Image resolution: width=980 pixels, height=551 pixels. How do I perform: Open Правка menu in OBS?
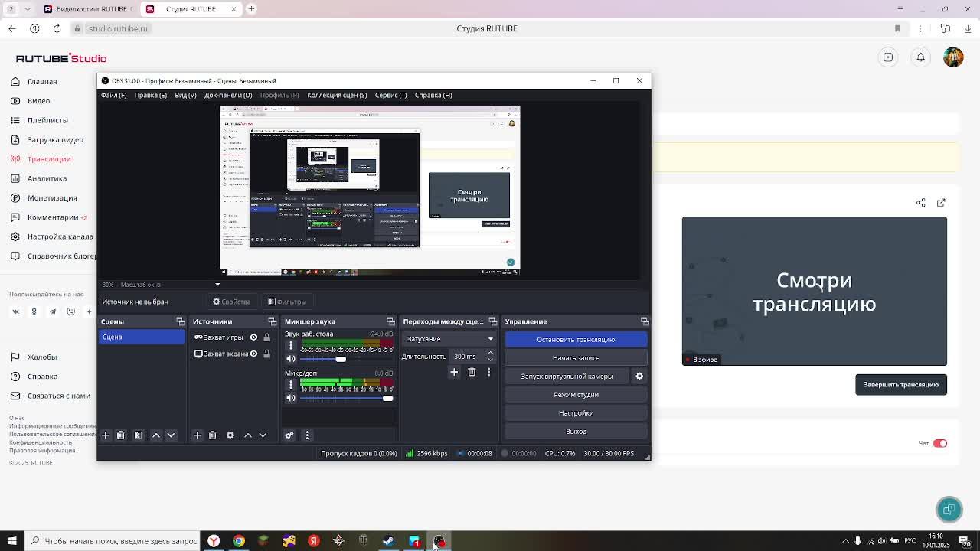(x=150, y=95)
